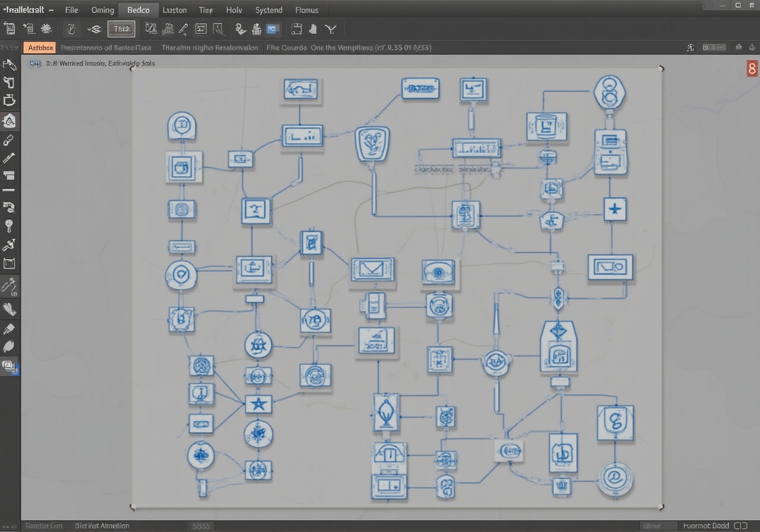Click the red 8 badge at canvas corner
This screenshot has width=760, height=532.
tap(752, 68)
